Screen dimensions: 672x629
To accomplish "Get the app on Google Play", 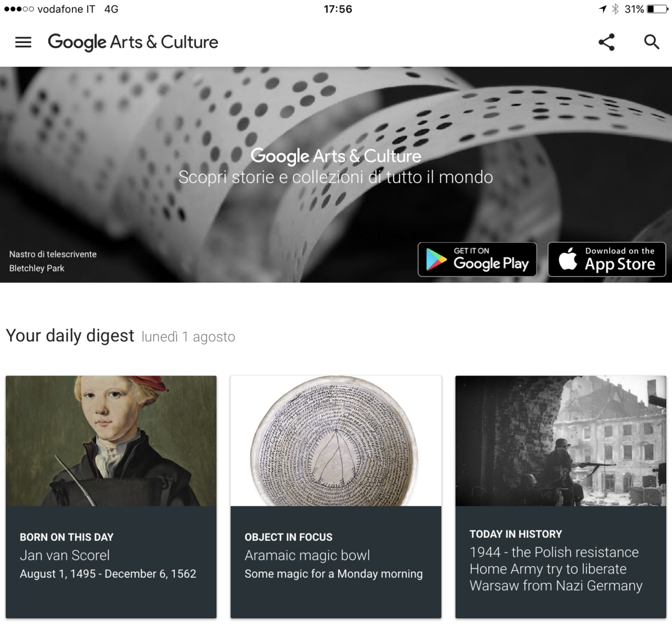I will (477, 259).
